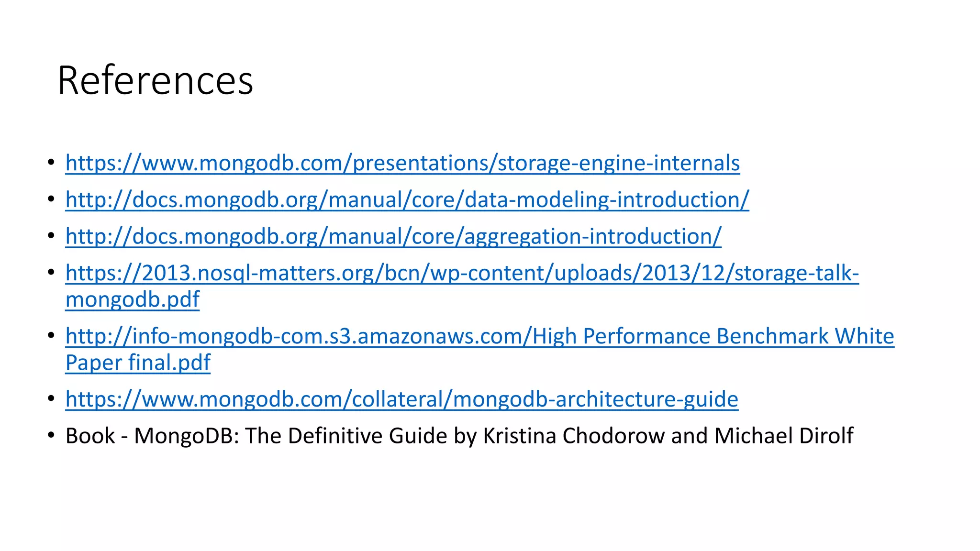Click the bullet before the data-modeling-introduction link
The width and height of the screenshot is (980, 551).
pyautogui.click(x=51, y=199)
